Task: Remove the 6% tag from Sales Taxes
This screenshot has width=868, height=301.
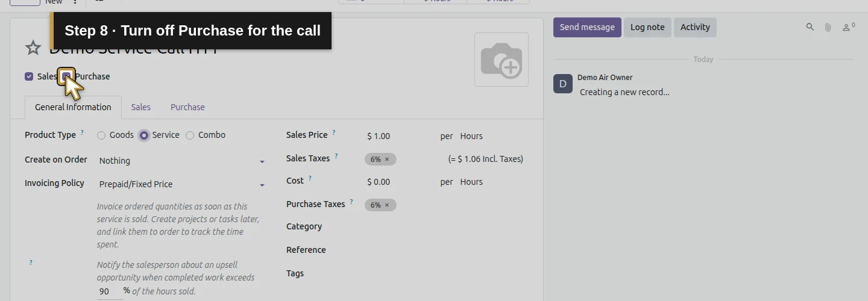Action: [387, 160]
